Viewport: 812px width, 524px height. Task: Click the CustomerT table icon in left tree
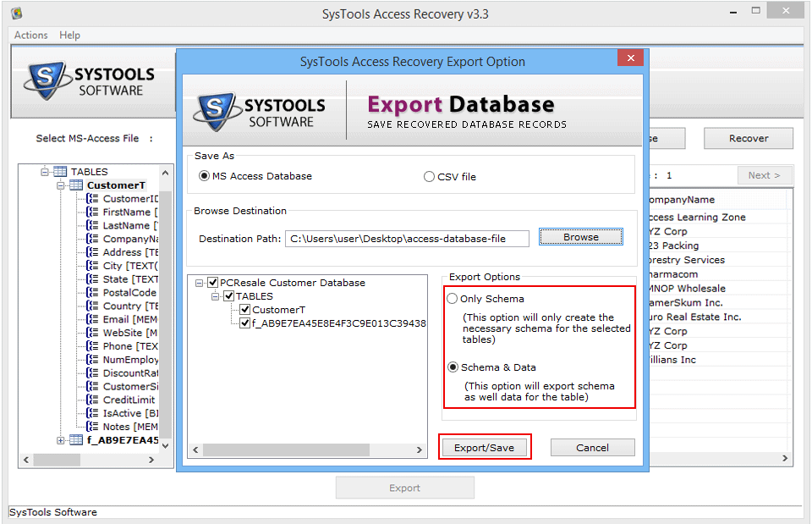pyautogui.click(x=76, y=185)
